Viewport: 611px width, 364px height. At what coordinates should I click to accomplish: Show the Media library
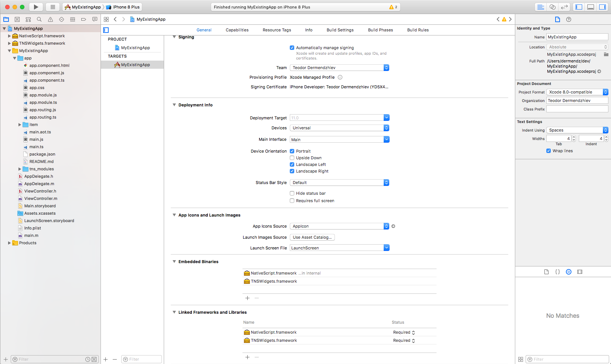pyautogui.click(x=580, y=272)
